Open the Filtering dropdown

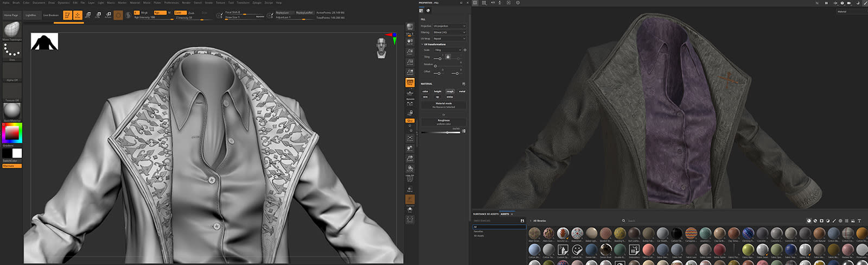[449, 33]
